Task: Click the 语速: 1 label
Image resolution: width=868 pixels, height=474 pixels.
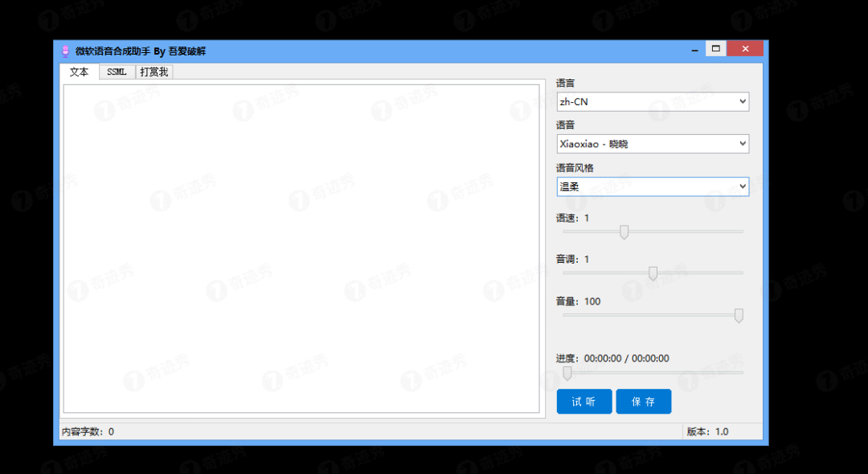Action: 572,218
